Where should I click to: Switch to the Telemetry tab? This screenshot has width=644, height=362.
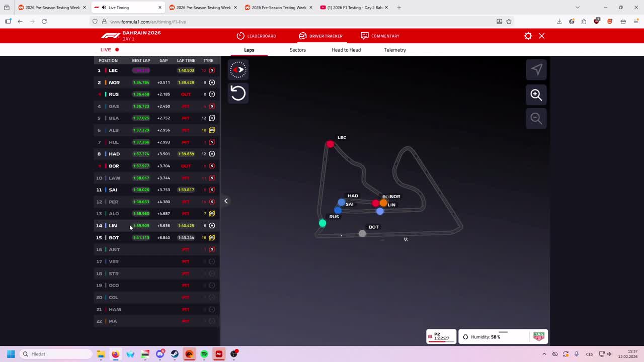point(395,50)
